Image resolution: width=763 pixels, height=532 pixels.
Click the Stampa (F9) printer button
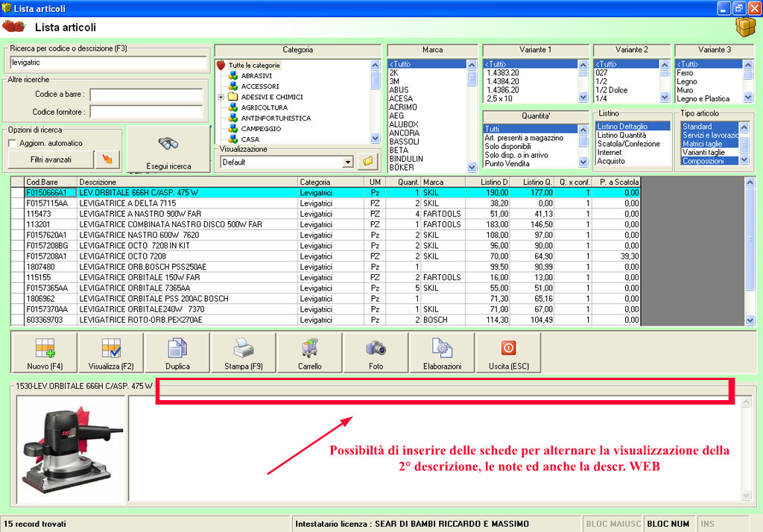tap(244, 353)
